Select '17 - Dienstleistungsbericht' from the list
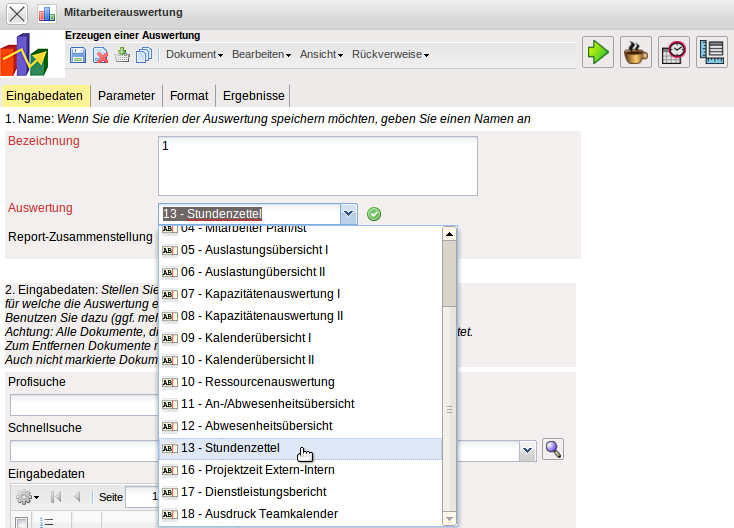The height and width of the screenshot is (528, 734). point(267,492)
